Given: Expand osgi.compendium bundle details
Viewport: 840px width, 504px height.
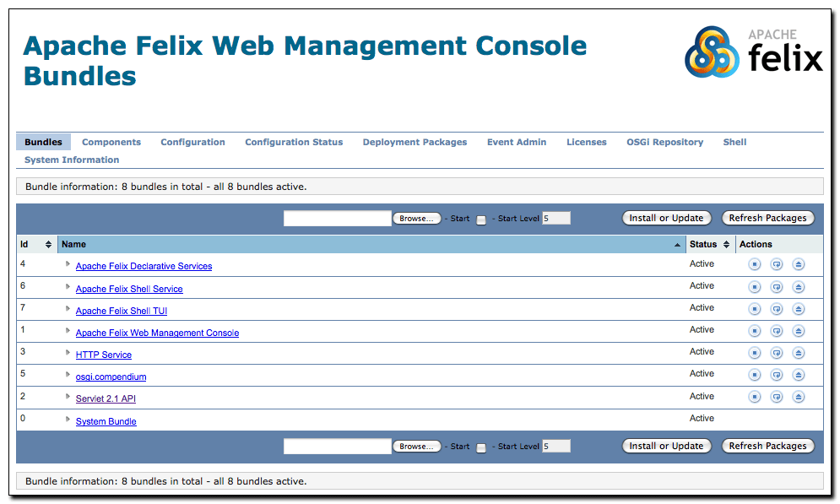Looking at the screenshot, I should pyautogui.click(x=68, y=374).
